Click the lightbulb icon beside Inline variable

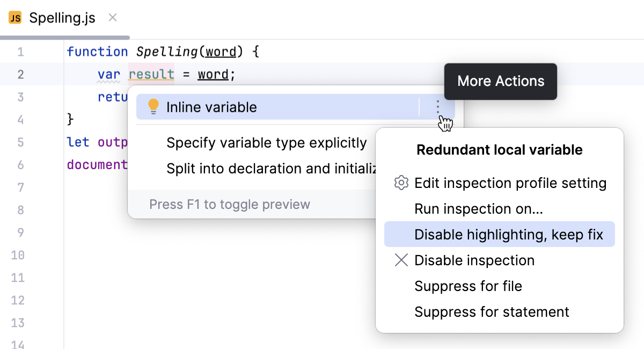click(x=153, y=106)
